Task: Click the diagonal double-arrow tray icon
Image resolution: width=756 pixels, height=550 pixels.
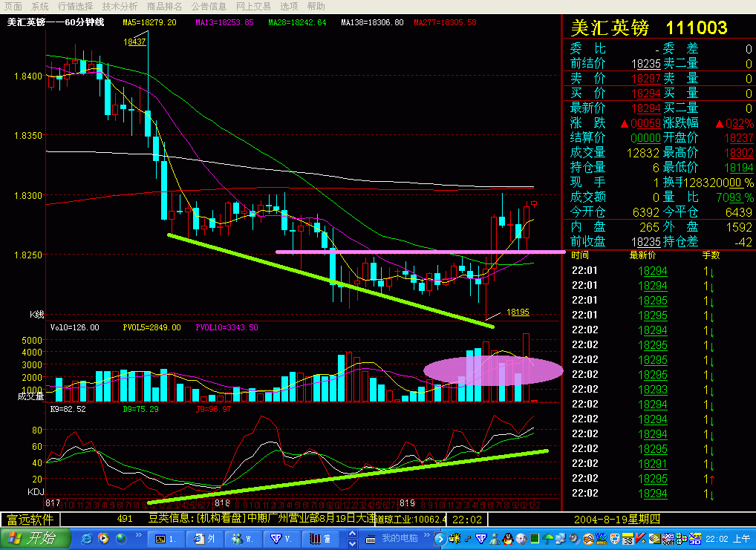Action: click(x=468, y=539)
